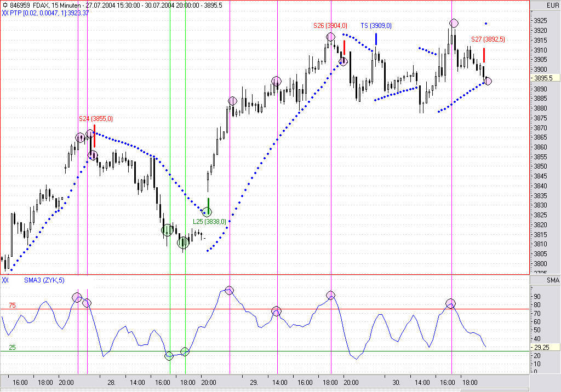Click the current price tag 3895.5
Screen dimensions: 561x392
545,78
